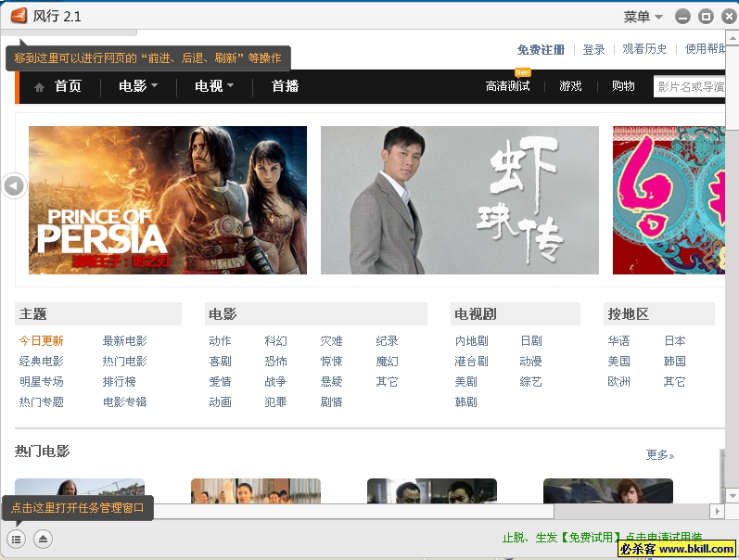The image size is (739, 560).
Task: Select 最新电影 under 主题
Action: [125, 341]
